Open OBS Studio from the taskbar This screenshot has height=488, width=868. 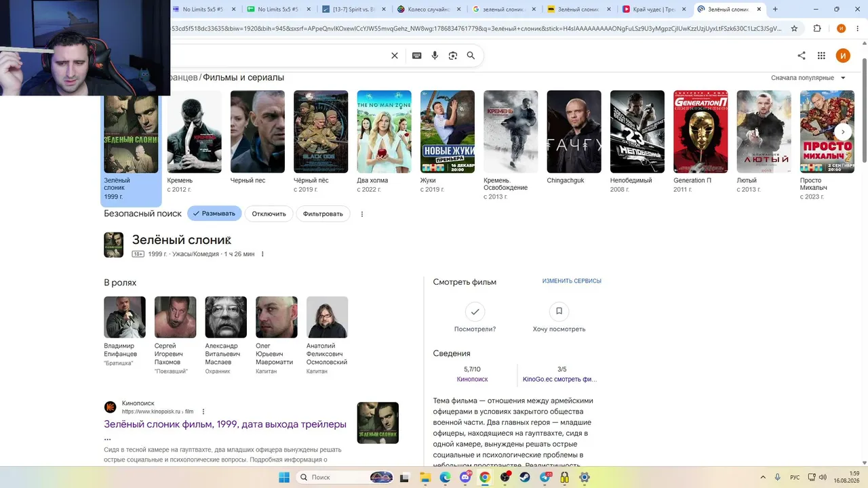tap(505, 477)
